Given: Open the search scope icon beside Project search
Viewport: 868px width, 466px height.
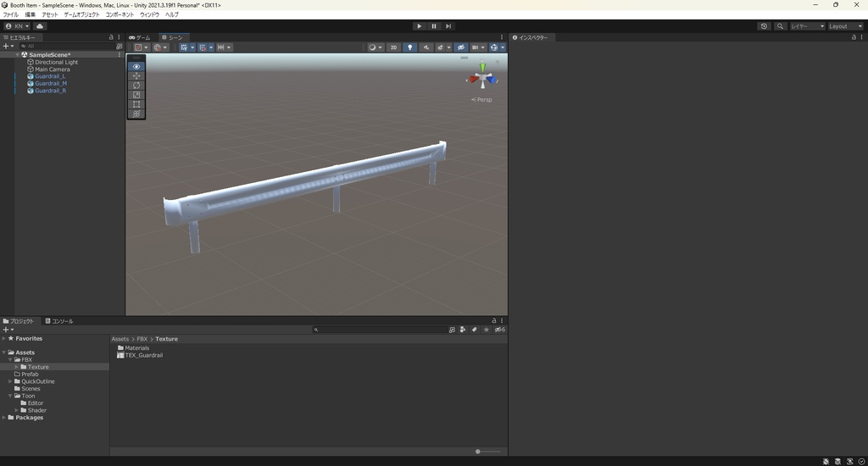Looking at the screenshot, I should [452, 330].
